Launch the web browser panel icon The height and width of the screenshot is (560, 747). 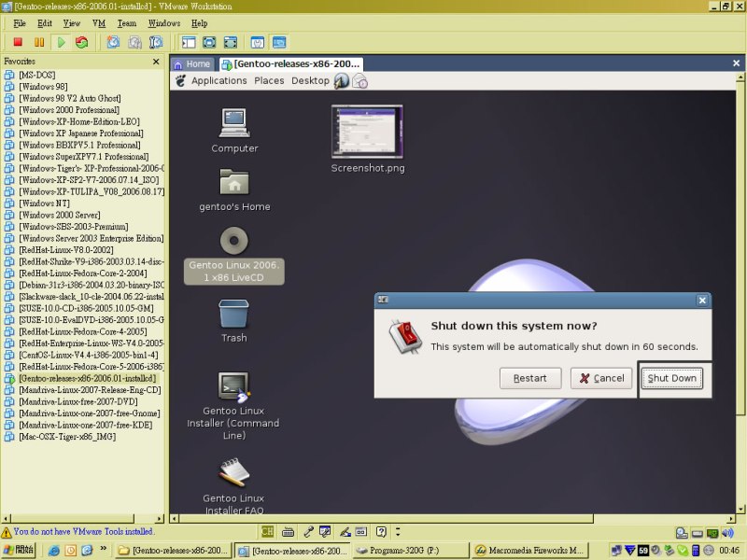[341, 80]
